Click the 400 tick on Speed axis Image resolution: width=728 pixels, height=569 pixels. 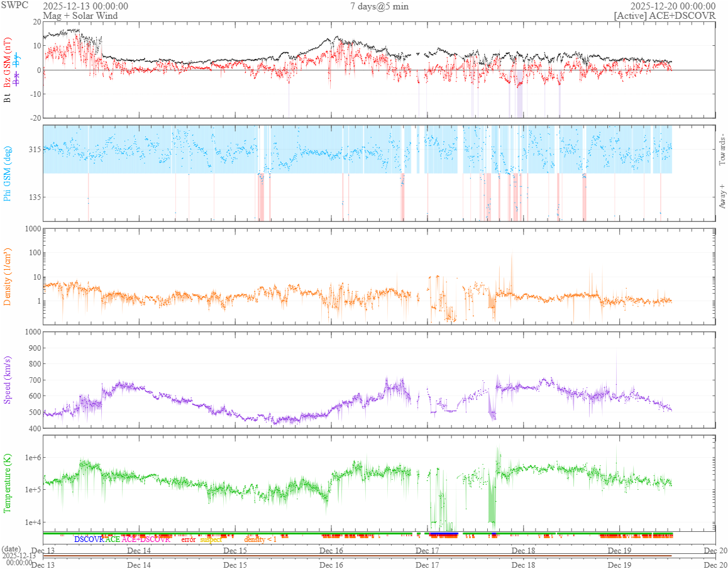35,428
